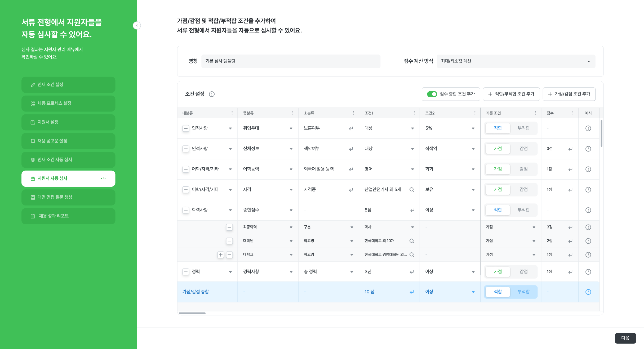Screen dimensions: 644x349
Task: Add a nested row with the plus icon near 대학교
Action: coord(221,254)
